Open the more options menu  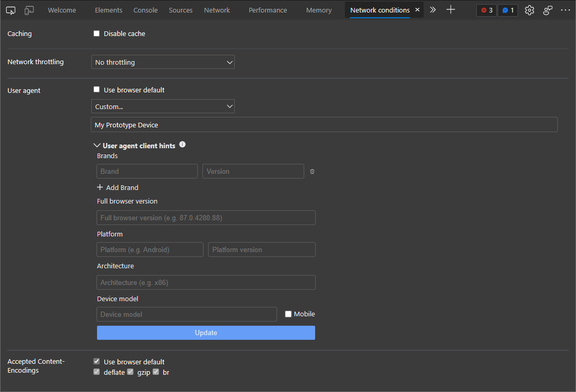point(566,10)
